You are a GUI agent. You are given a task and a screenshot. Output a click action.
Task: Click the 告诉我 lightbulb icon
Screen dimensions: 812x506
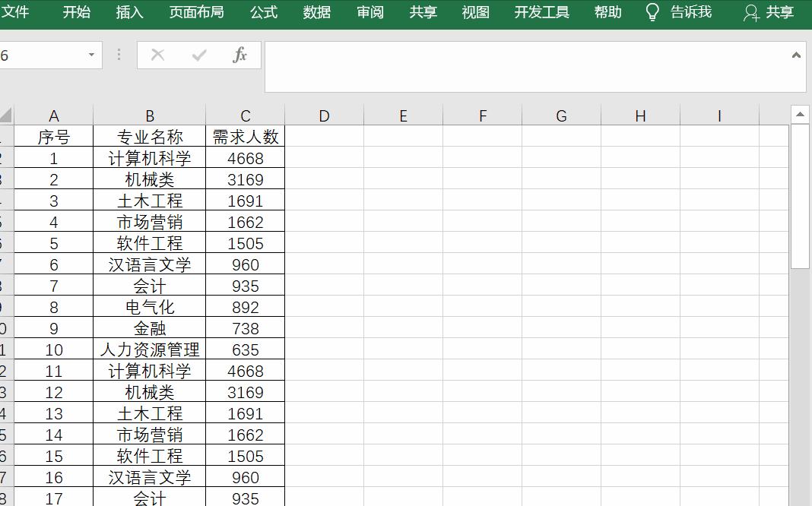tap(652, 12)
